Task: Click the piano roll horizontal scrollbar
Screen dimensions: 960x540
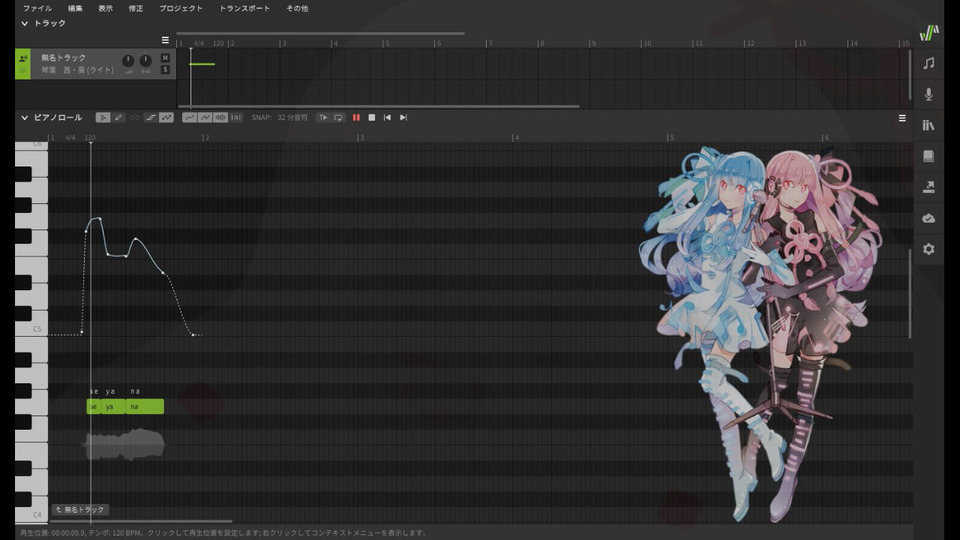Action: [141, 522]
